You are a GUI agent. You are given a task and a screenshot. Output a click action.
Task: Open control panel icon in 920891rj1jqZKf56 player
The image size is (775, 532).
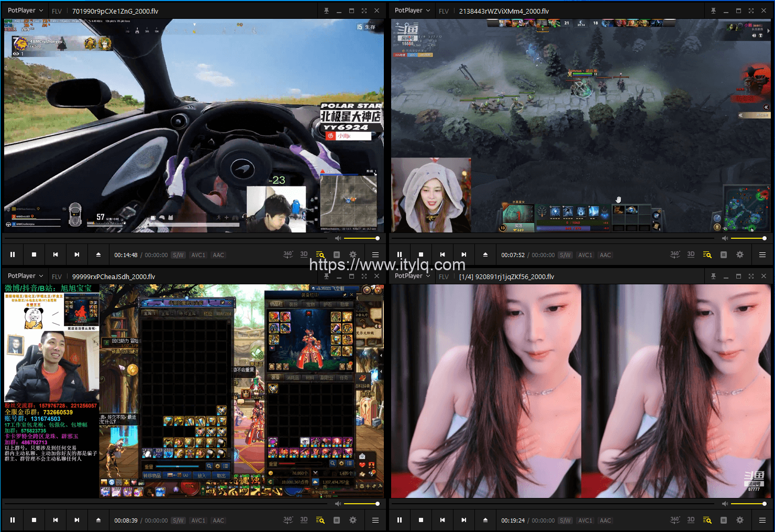click(x=724, y=520)
